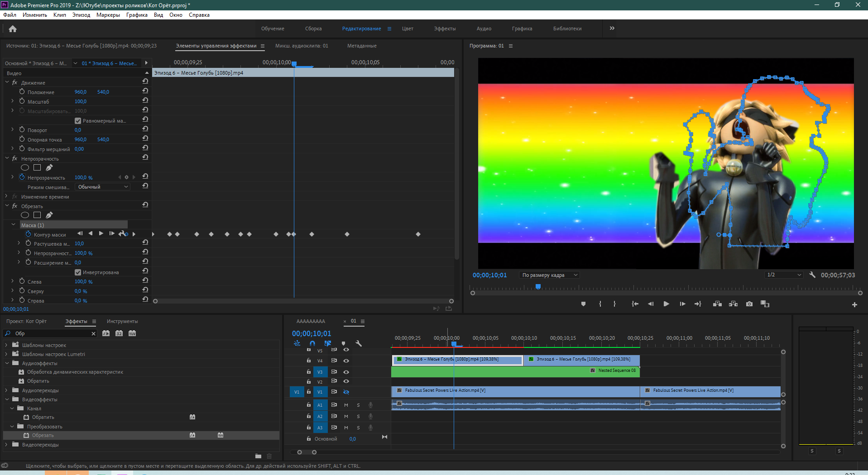The image size is (868, 475).
Task: Toggle lock on track V3
Action: point(308,371)
